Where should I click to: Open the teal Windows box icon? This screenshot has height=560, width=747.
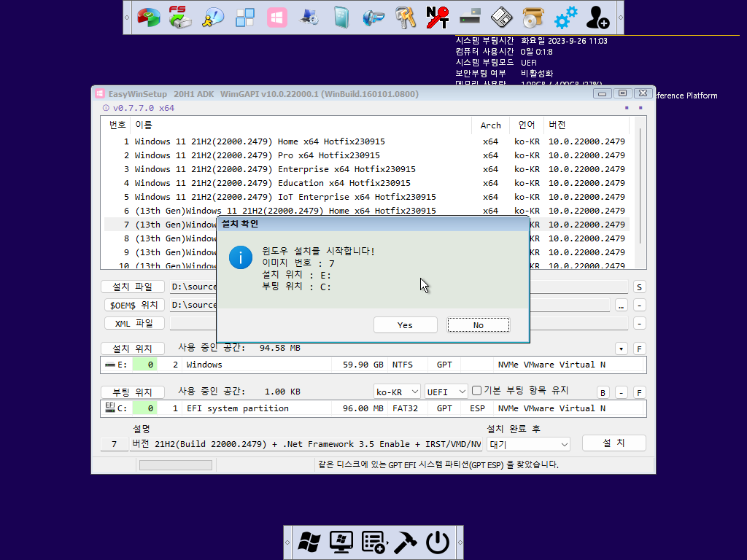[x=341, y=17]
